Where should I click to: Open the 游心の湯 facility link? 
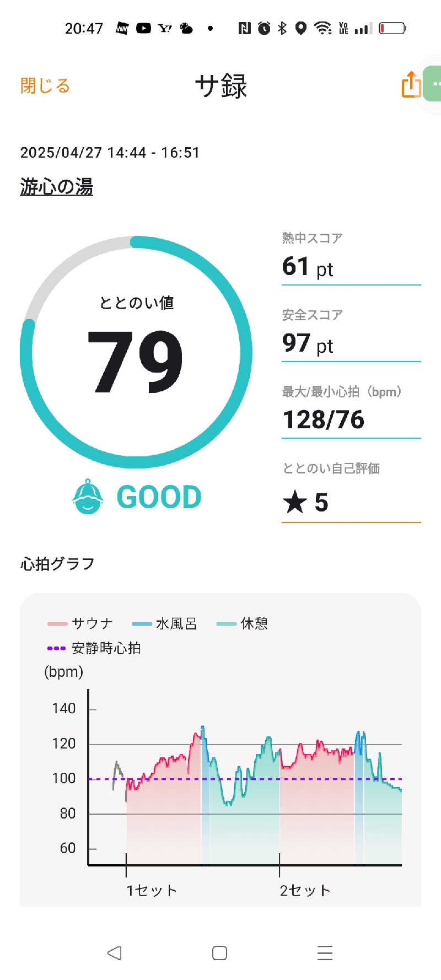click(56, 187)
